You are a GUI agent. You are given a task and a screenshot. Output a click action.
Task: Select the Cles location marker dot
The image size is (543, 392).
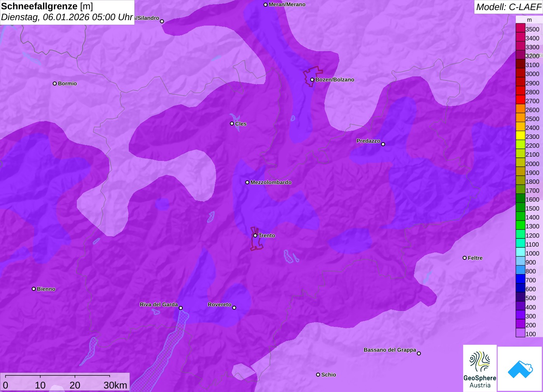pos(232,124)
